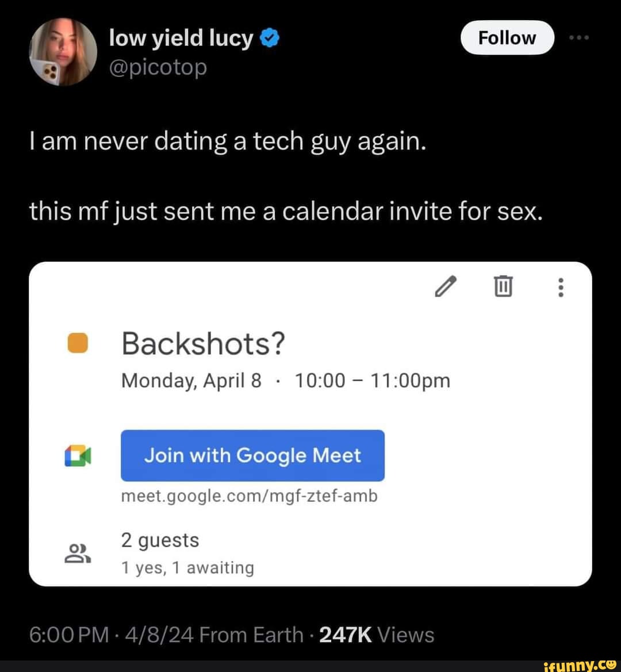Screen dimensions: 621x672
Task: Open the event's vertical dots options menu
Action: click(x=561, y=286)
